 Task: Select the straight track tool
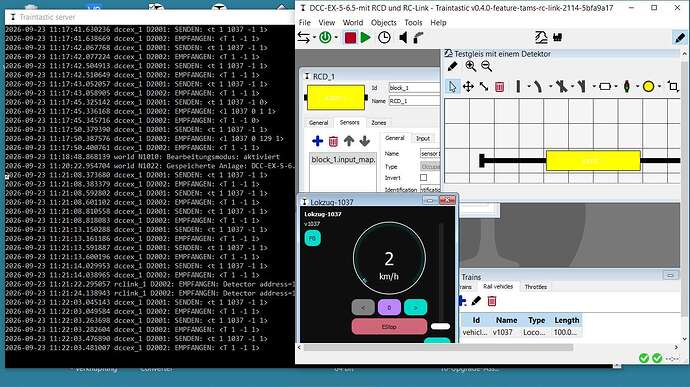[518, 86]
